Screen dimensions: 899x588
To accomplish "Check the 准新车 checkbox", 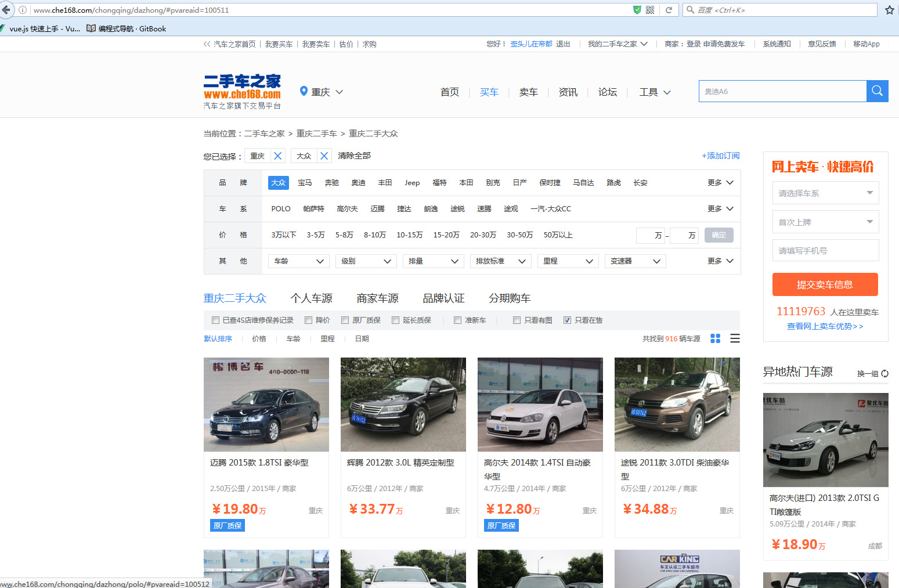I will (x=457, y=320).
